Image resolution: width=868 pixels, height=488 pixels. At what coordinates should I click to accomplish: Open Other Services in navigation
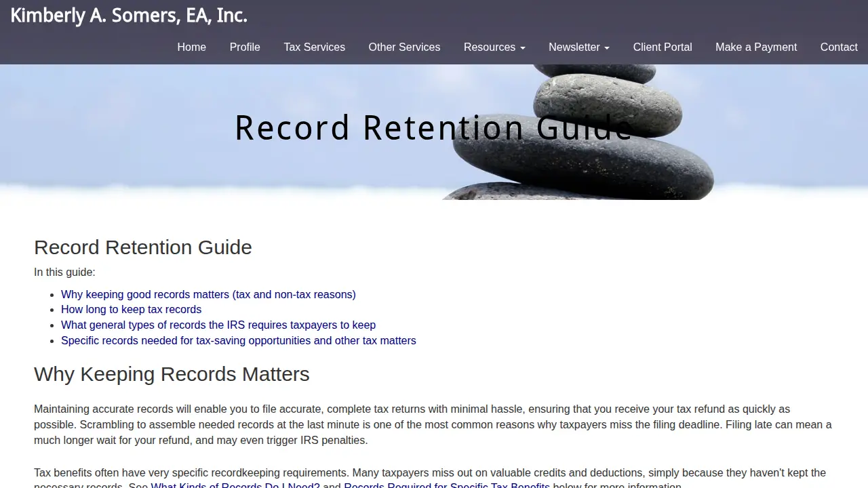pos(404,47)
